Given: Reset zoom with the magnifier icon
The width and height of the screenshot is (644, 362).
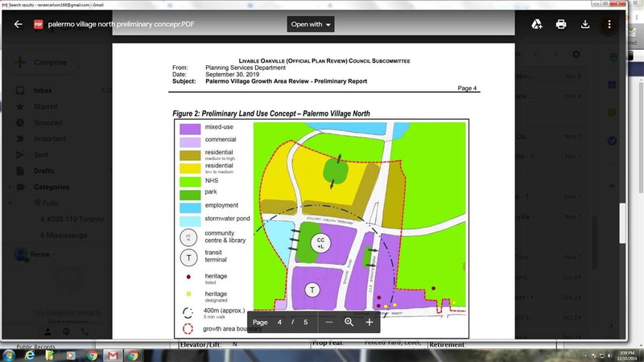Looking at the screenshot, I should (349, 322).
